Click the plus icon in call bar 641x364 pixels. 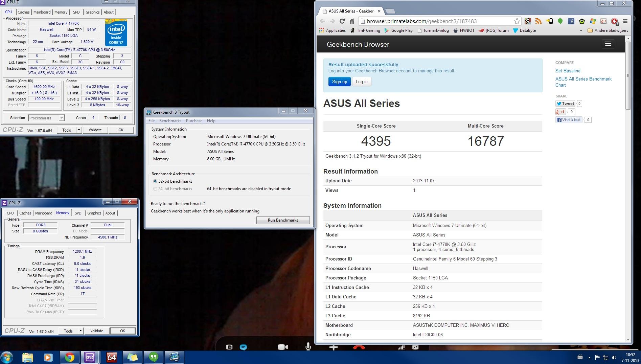[x=334, y=347]
